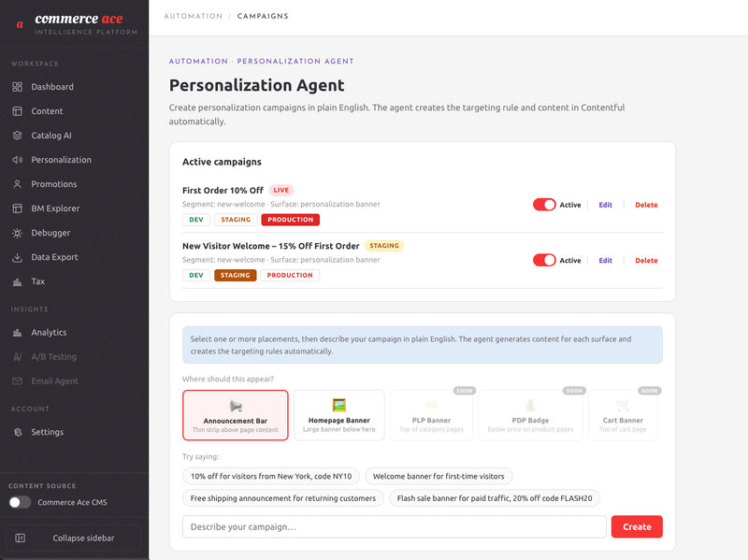The image size is (748, 560).
Task: Use 'Free shipping announcement for returning customers' suggestion
Action: 283,498
